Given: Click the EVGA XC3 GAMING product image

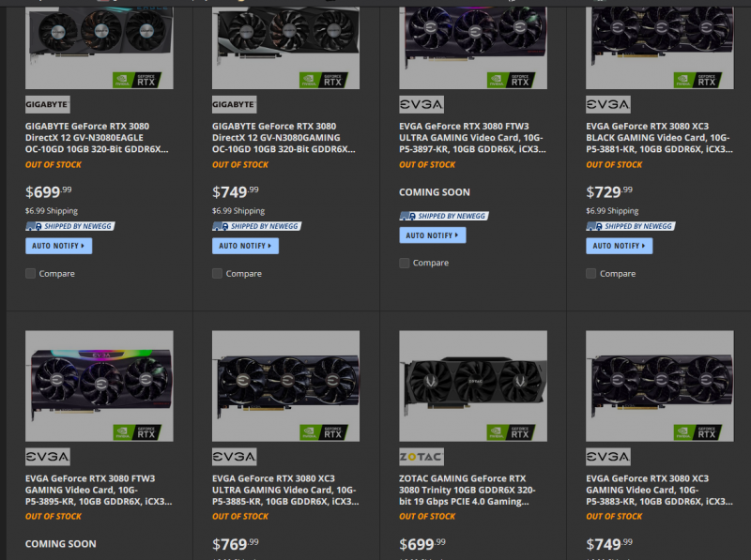Looking at the screenshot, I should click(x=659, y=385).
